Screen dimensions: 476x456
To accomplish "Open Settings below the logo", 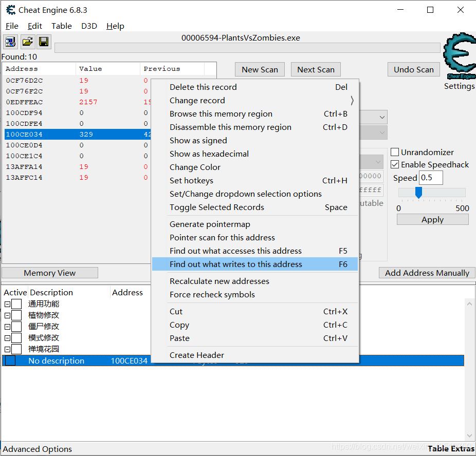I will point(460,86).
